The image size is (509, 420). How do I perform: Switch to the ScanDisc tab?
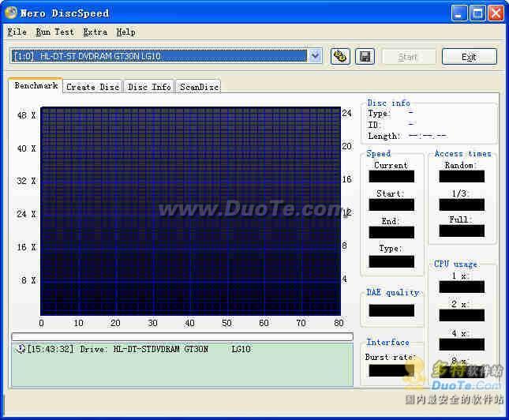[x=198, y=87]
